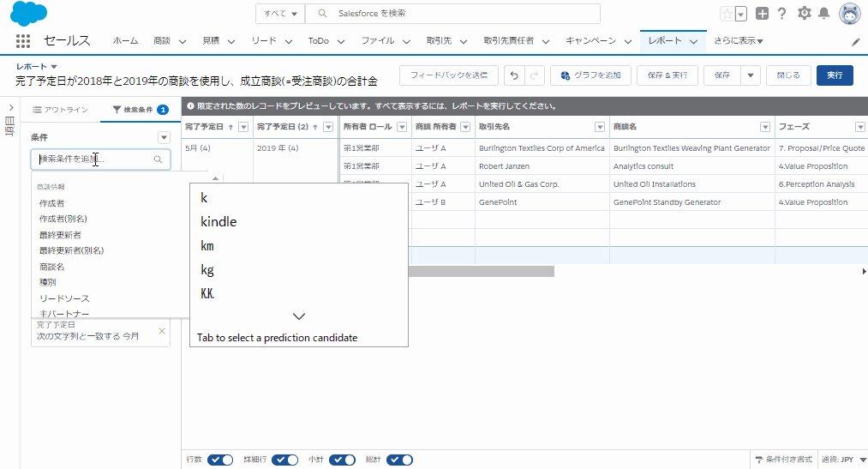Click the フィードバックを送信 button
The image size is (868, 469).
click(x=449, y=75)
